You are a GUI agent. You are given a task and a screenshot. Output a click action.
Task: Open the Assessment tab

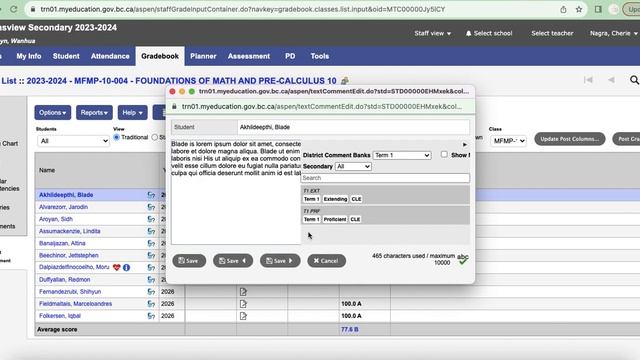tap(249, 56)
